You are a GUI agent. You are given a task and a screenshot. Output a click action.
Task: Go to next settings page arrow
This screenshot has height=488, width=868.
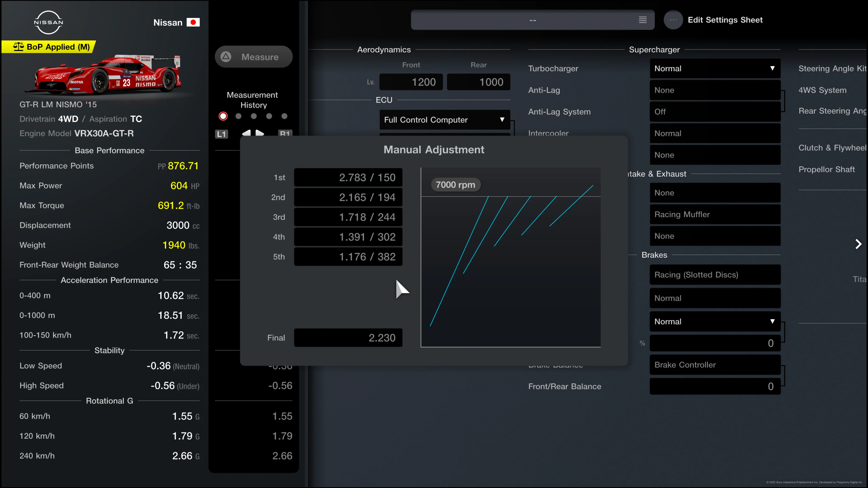[858, 244]
